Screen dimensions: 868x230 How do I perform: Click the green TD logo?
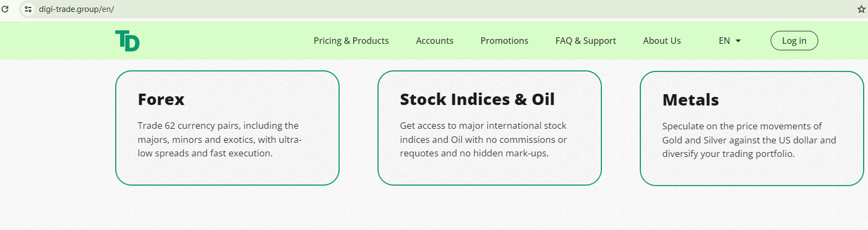pos(128,41)
